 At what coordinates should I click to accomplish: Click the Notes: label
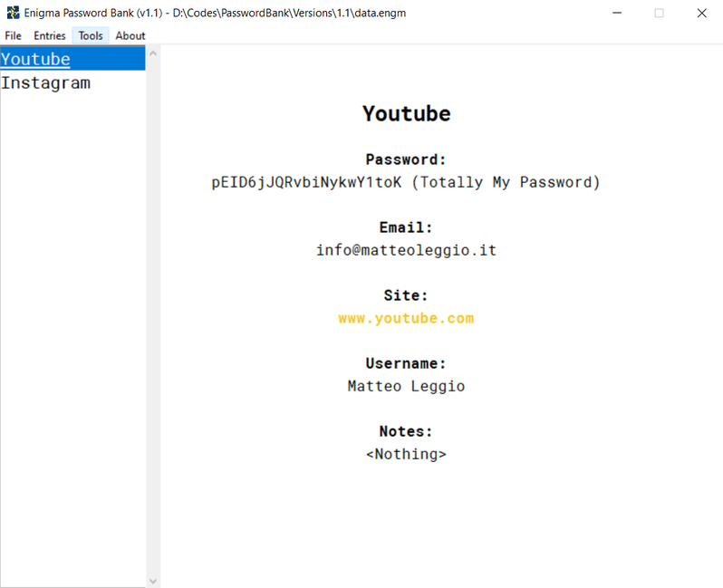[x=406, y=431]
